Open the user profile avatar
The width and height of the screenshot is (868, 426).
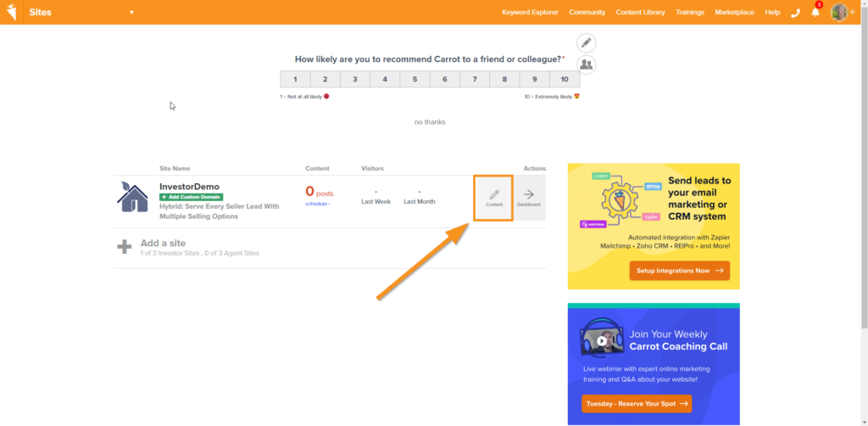coord(839,12)
